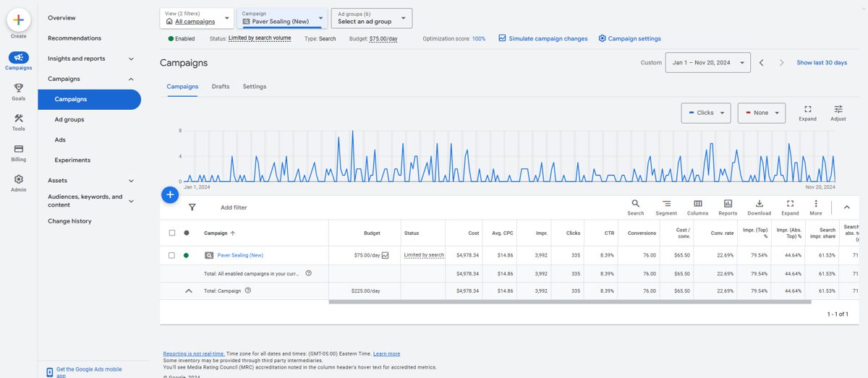Click the table horizontal scrollbar
The height and width of the screenshot is (378, 868).
tap(570, 302)
